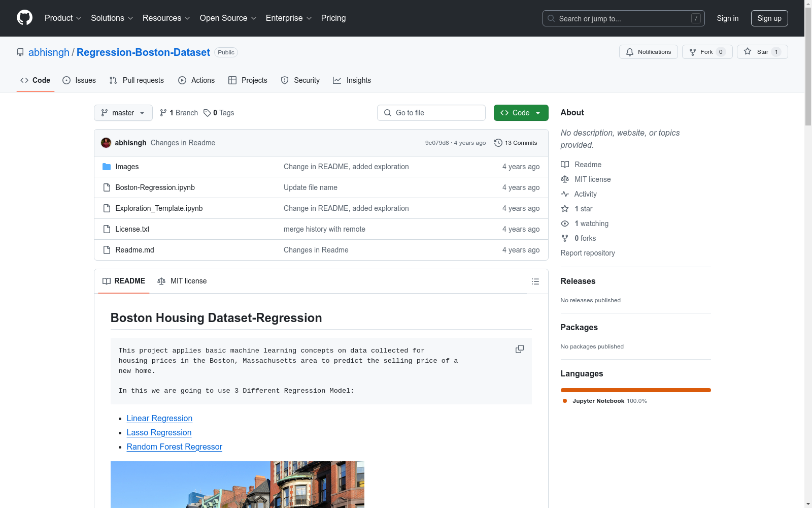Viewport: 812px width, 508px height.
Task: Switch to the Issues tab
Action: tap(79, 80)
